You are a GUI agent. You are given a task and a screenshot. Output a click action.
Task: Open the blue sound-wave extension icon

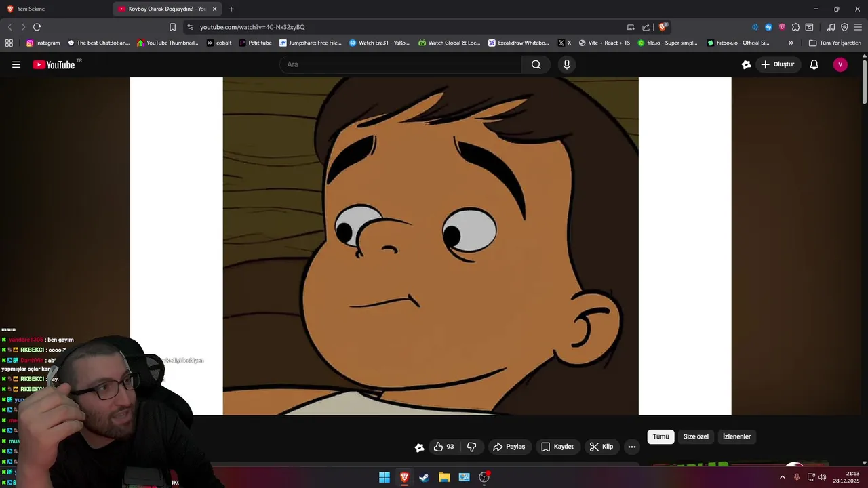click(x=755, y=27)
